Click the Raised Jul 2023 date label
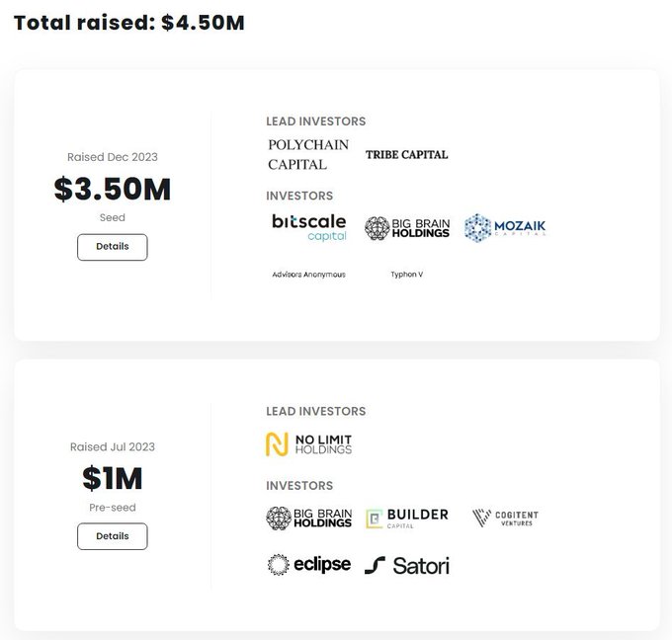 pyautogui.click(x=113, y=447)
